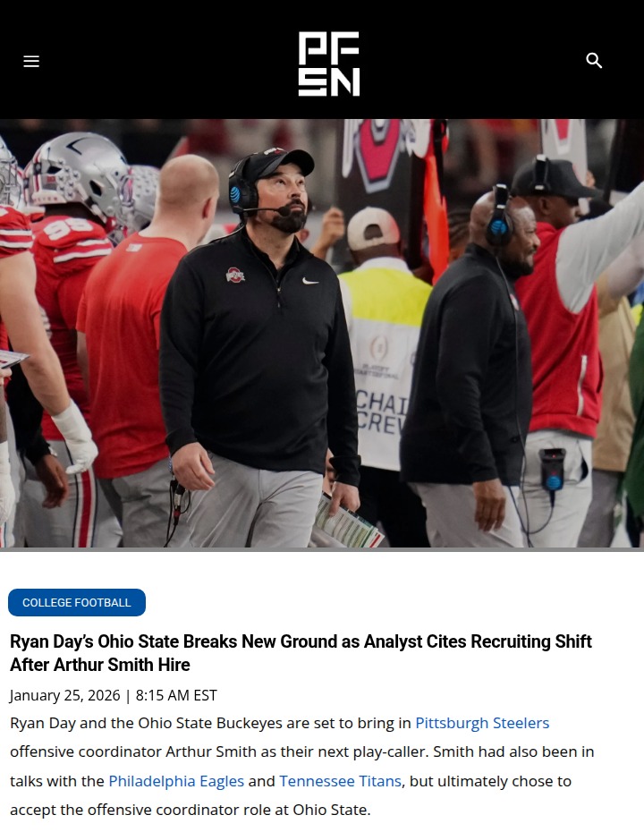Click the play sheet in coach's hand
This screenshot has height=832, width=644.
(347, 523)
